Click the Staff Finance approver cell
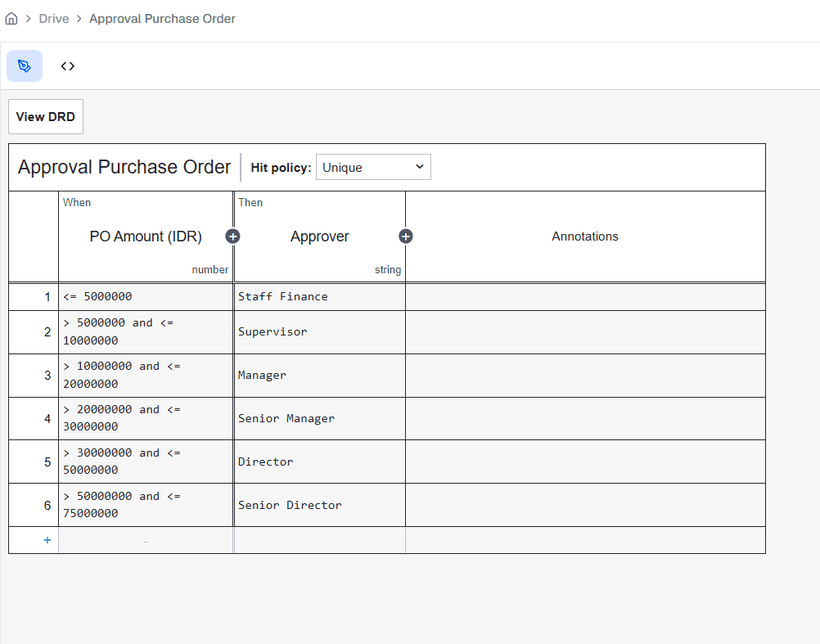The width and height of the screenshot is (820, 644). click(x=319, y=296)
